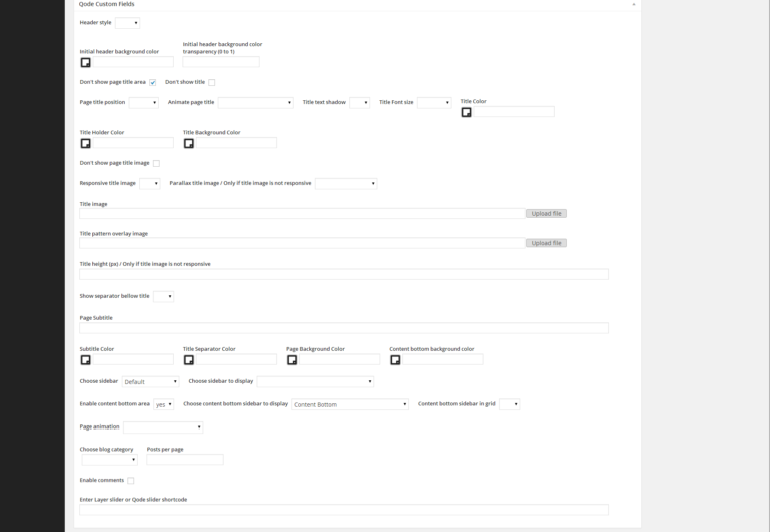Image resolution: width=770 pixels, height=532 pixels.
Task: Expand the Animate page title dropdown
Action: pyautogui.click(x=255, y=103)
